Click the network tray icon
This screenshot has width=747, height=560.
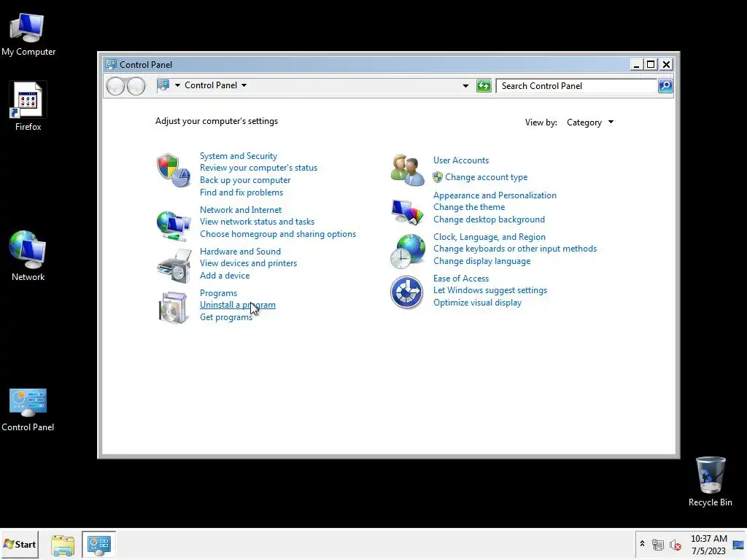click(x=658, y=544)
